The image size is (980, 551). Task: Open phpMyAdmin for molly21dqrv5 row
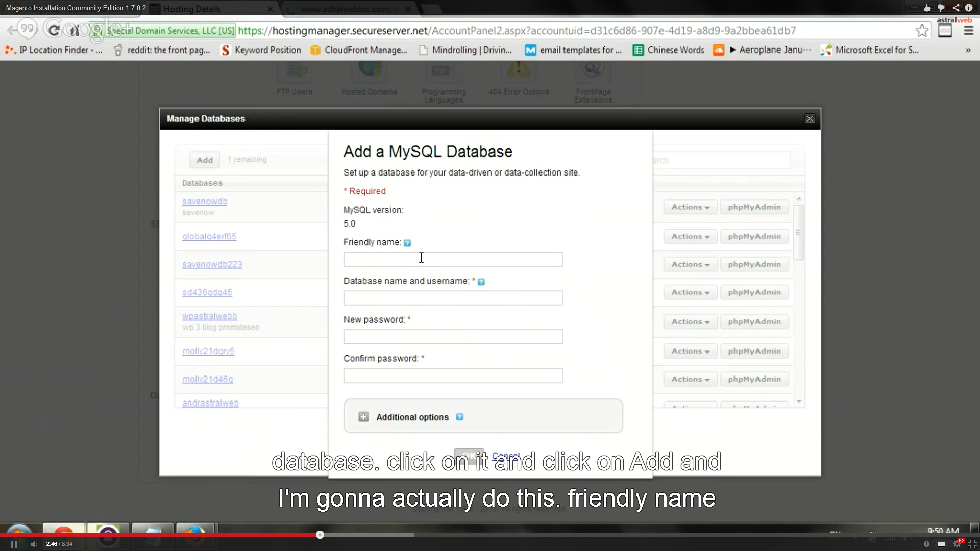click(754, 352)
